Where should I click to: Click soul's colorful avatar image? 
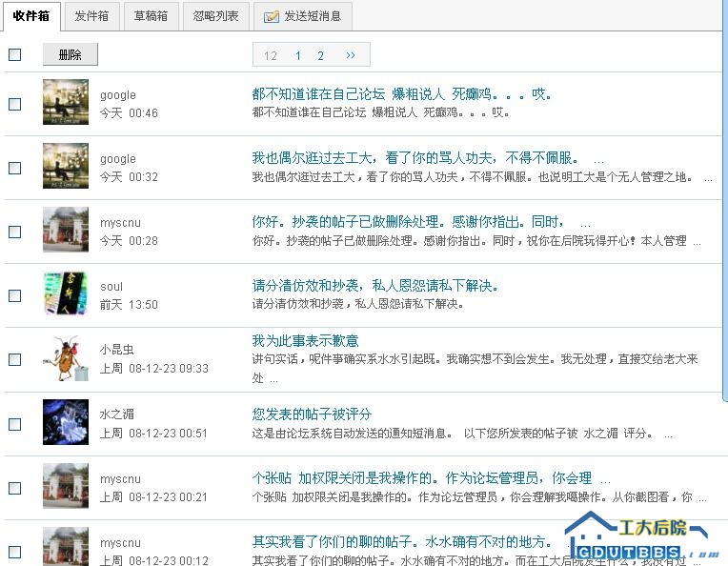(x=66, y=293)
